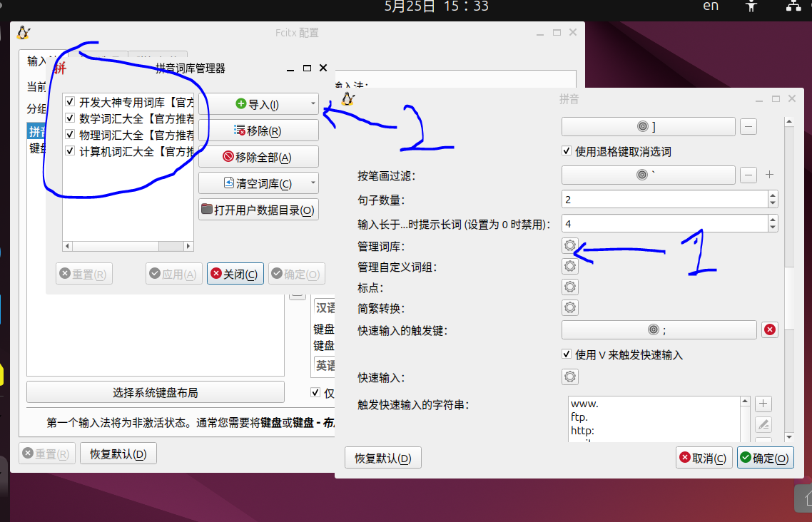Screen dimensions: 812x522
Task: Open the 管理词库 settings gear
Action: pos(569,245)
